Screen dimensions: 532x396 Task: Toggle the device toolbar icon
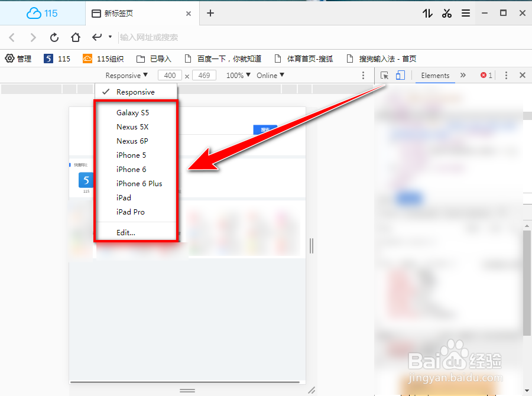[x=400, y=75]
